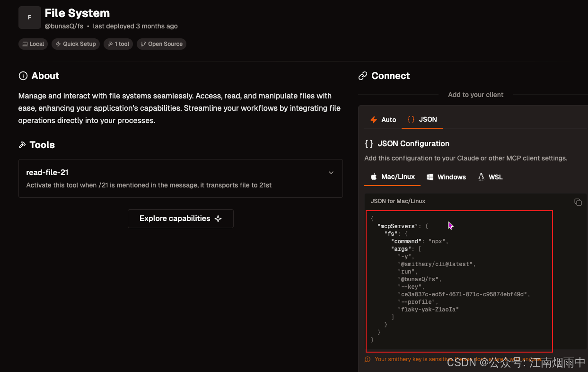Click the "flaky-yak-Z1aoIa" profile value

point(429,310)
